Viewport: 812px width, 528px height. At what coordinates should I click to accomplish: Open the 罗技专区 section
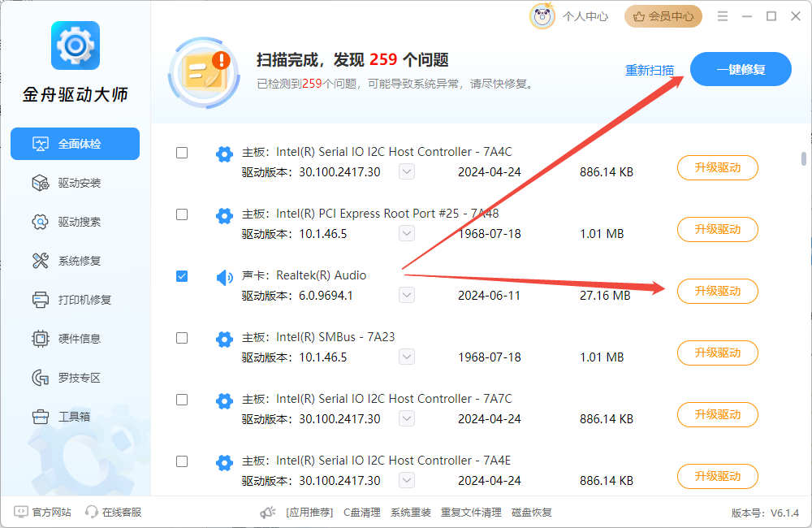75,378
